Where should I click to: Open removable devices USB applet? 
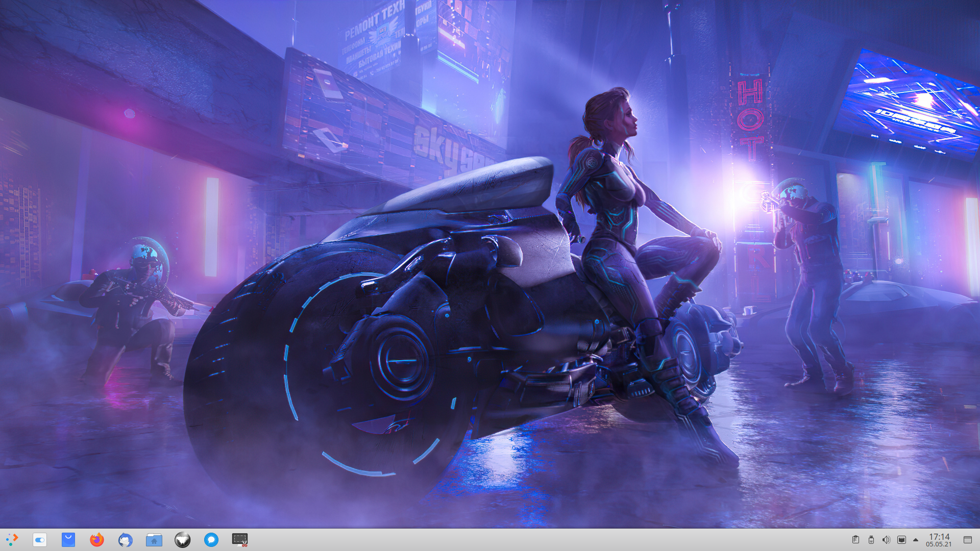coord(871,540)
